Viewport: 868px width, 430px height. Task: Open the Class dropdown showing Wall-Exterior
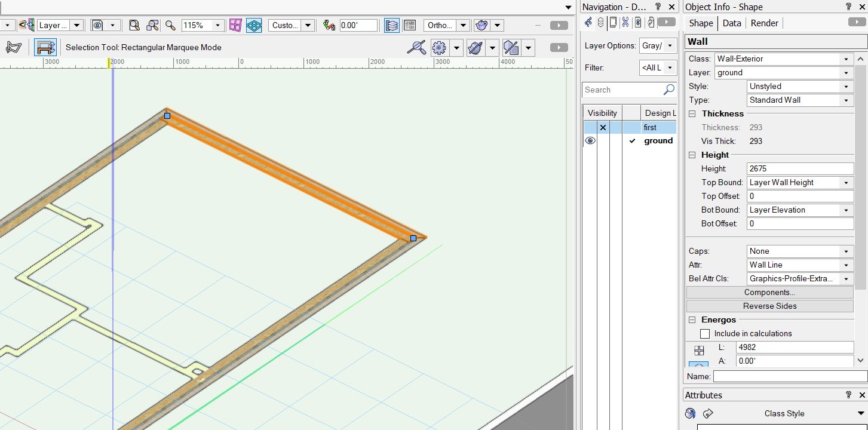784,59
